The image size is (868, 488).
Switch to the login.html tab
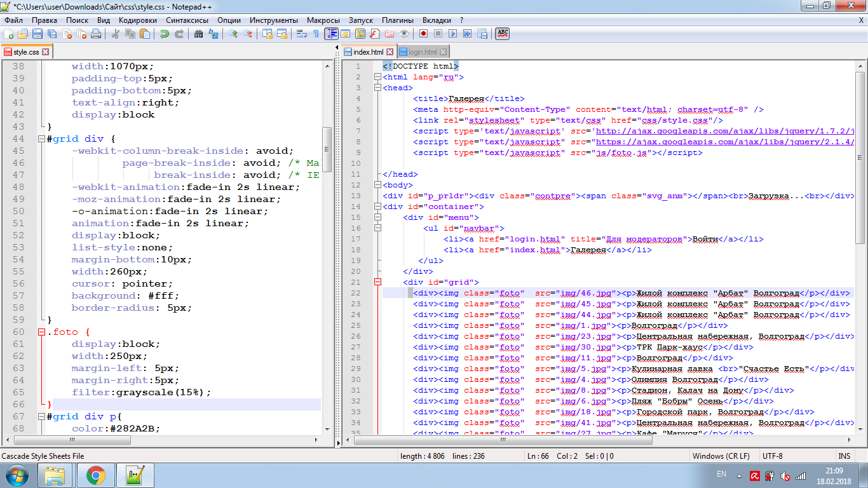(423, 52)
